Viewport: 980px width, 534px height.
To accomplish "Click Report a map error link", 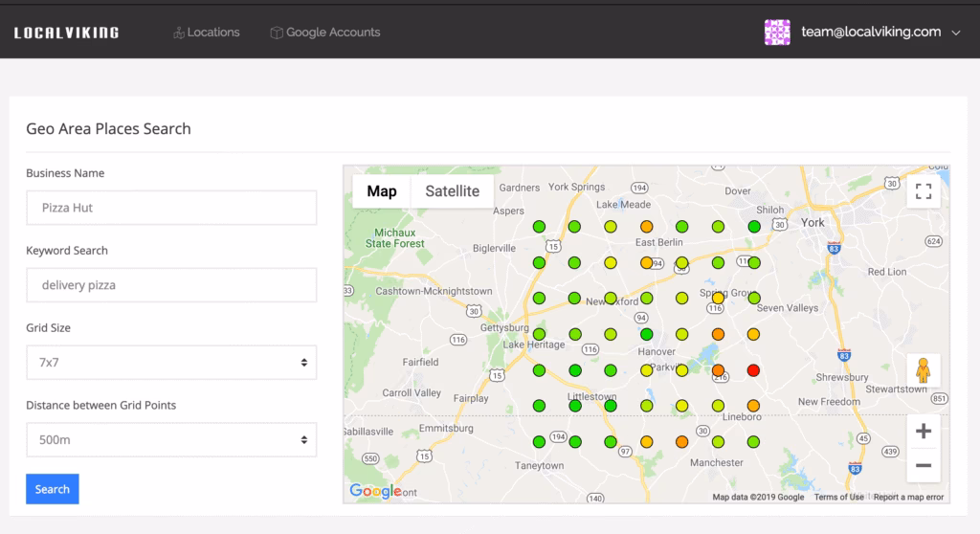I will 908,497.
